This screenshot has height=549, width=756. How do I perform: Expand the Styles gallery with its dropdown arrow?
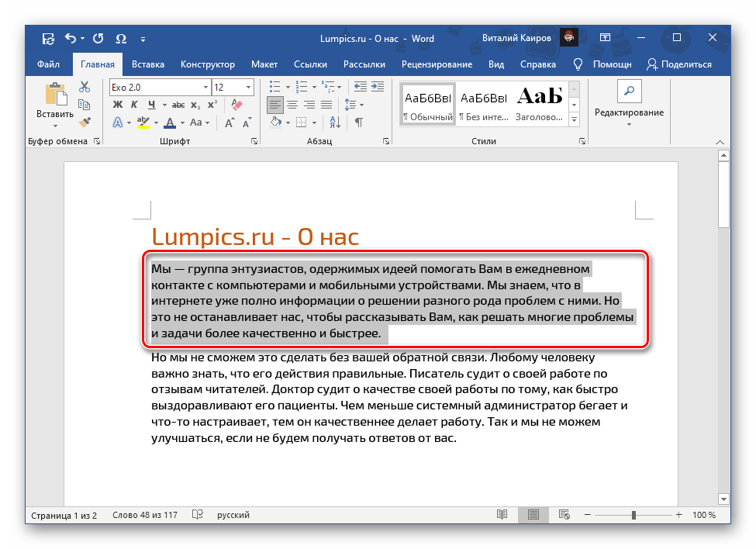[x=574, y=119]
